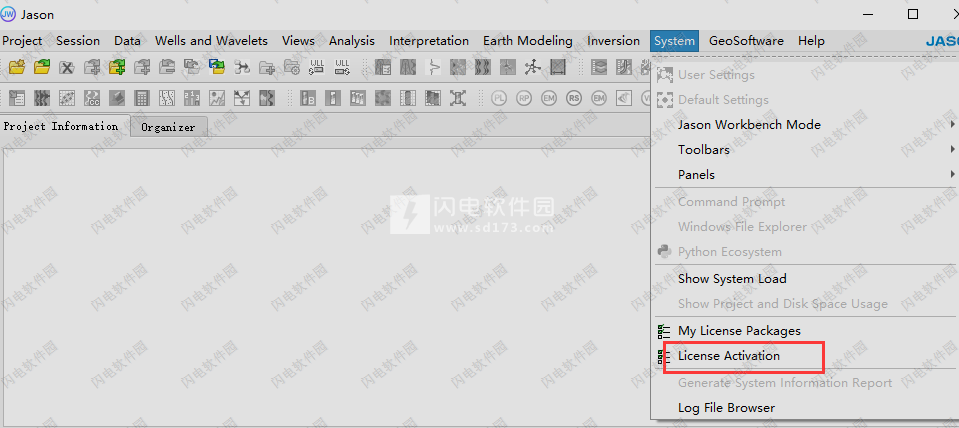Click the CC cross-correlation icon
This screenshot has width=959, height=428.
(x=92, y=98)
